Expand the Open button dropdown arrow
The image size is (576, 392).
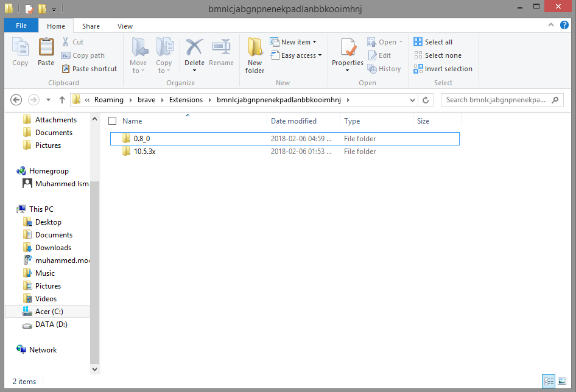click(x=401, y=42)
